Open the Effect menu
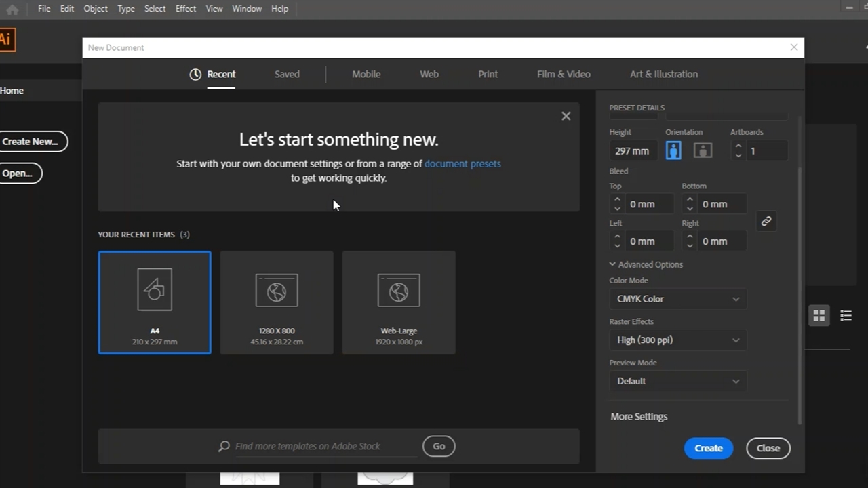Screen dimensions: 868x488 (185, 9)
